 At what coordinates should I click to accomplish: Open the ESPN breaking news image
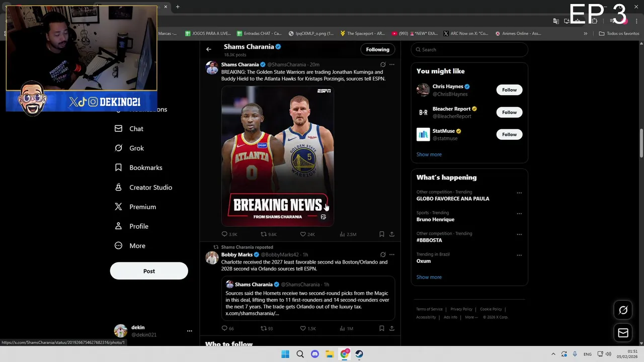click(x=278, y=156)
